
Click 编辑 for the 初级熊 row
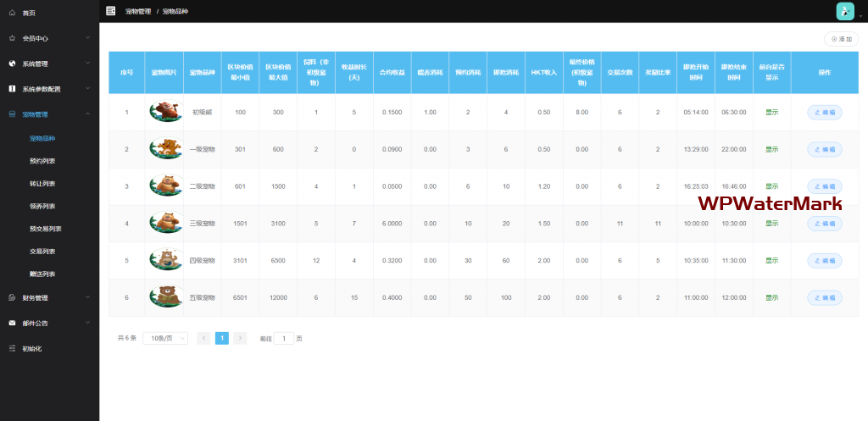tap(824, 112)
